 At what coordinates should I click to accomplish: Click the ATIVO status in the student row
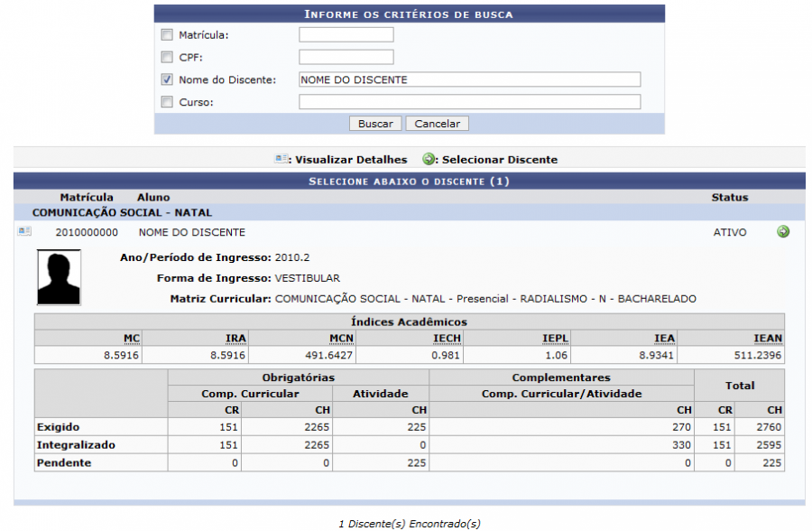[730, 232]
